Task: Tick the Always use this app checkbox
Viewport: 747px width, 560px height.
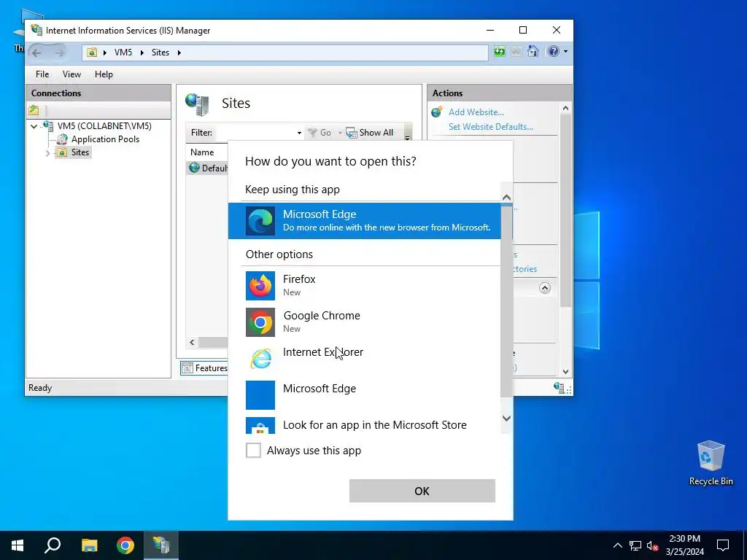Action: pyautogui.click(x=253, y=450)
